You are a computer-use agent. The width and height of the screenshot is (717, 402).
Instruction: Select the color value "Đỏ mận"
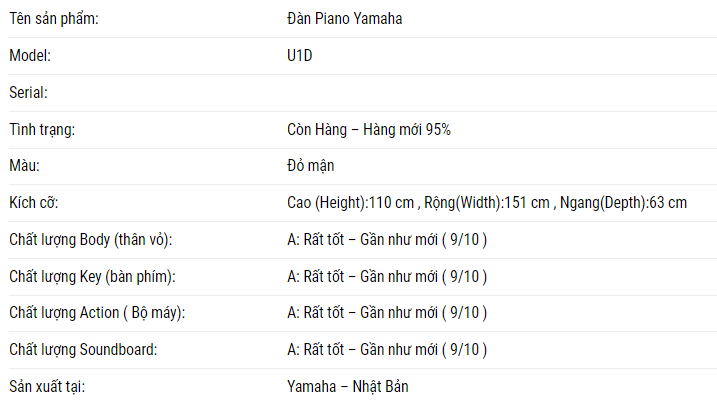point(310,165)
